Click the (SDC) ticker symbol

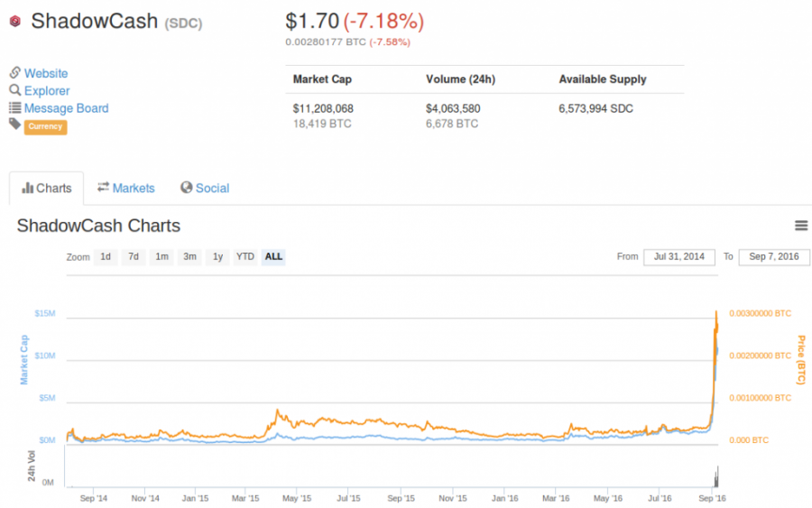[x=183, y=23]
